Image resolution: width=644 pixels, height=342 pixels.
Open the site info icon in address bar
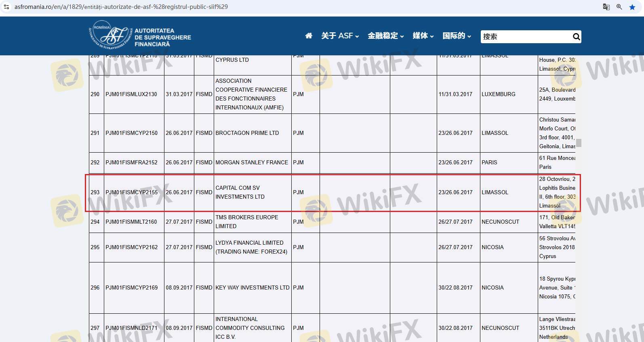point(6,7)
